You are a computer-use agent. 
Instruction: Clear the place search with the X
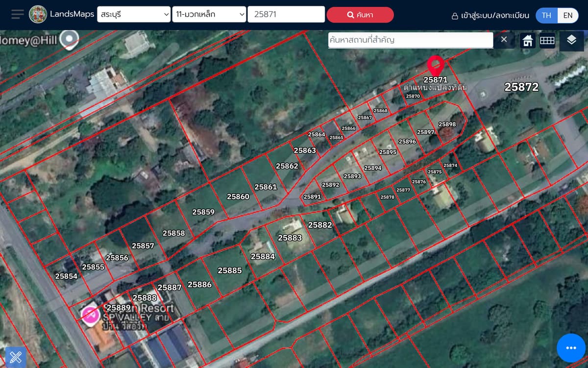pyautogui.click(x=504, y=39)
